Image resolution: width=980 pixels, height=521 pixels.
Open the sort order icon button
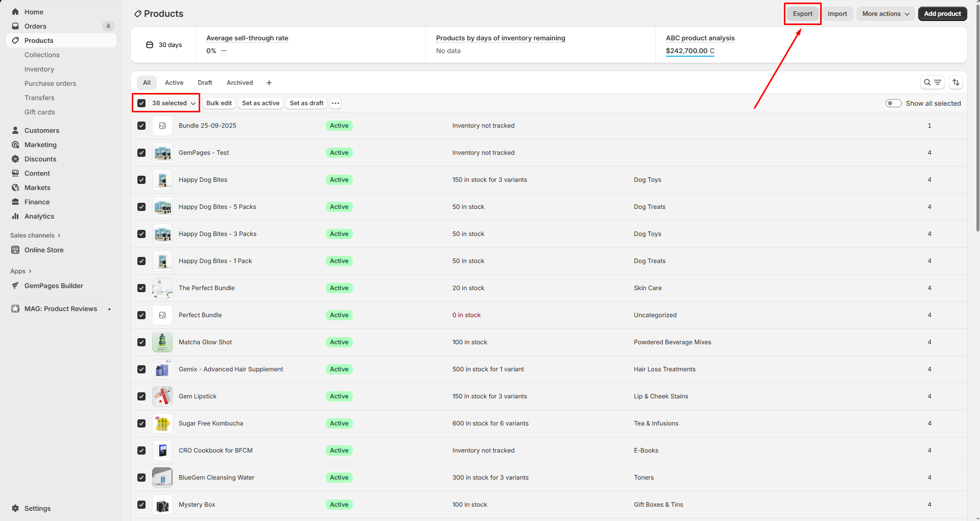(956, 82)
